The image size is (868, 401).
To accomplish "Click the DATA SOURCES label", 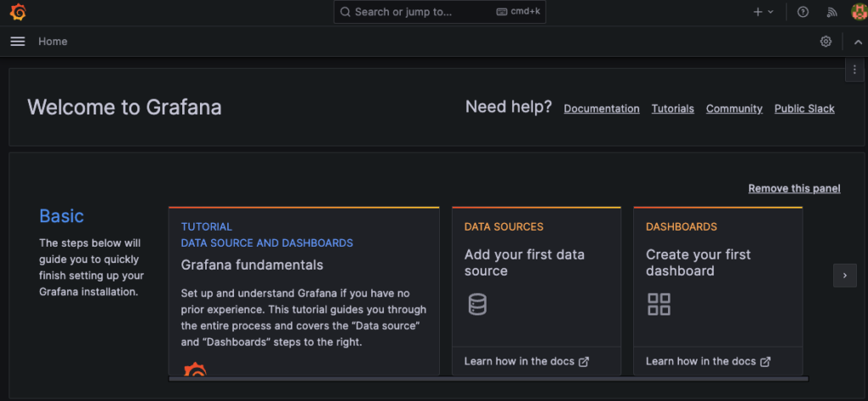I will coord(504,226).
